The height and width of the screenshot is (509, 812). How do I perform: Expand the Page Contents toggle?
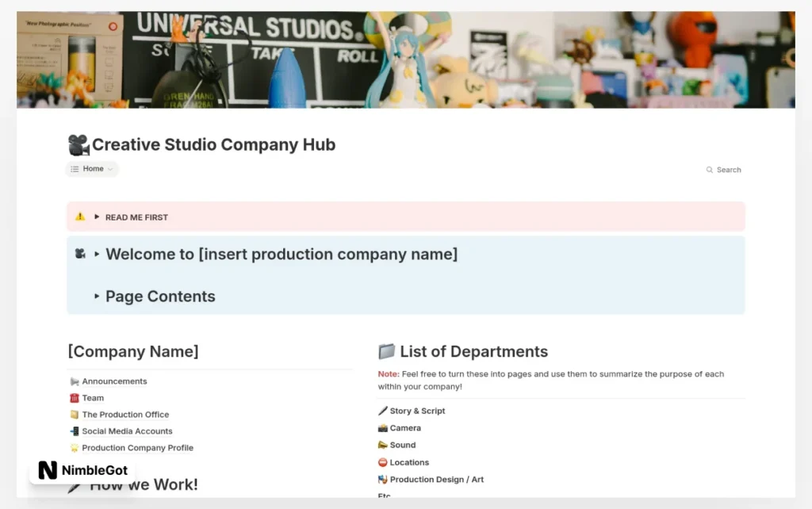click(97, 297)
